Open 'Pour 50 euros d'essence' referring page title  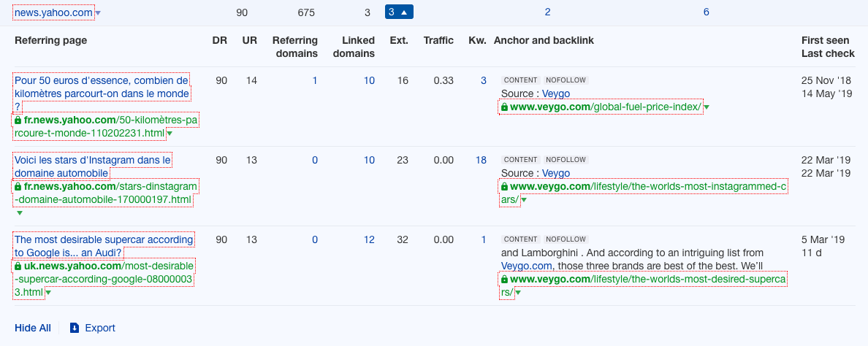tap(102, 93)
